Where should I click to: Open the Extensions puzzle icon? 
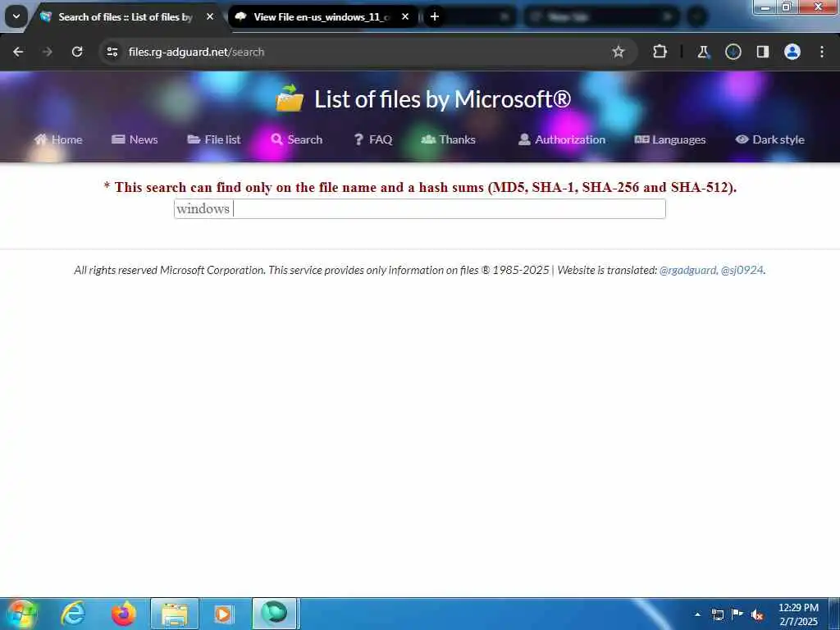point(660,52)
